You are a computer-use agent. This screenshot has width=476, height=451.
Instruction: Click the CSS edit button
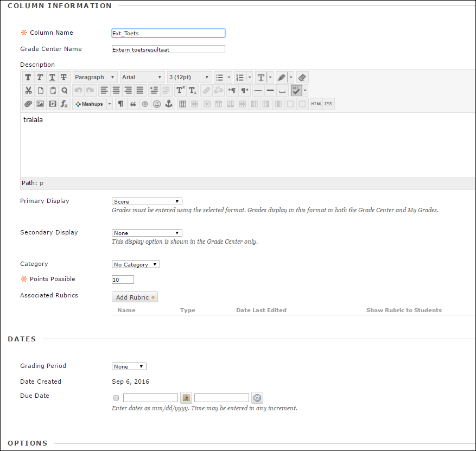tap(328, 104)
